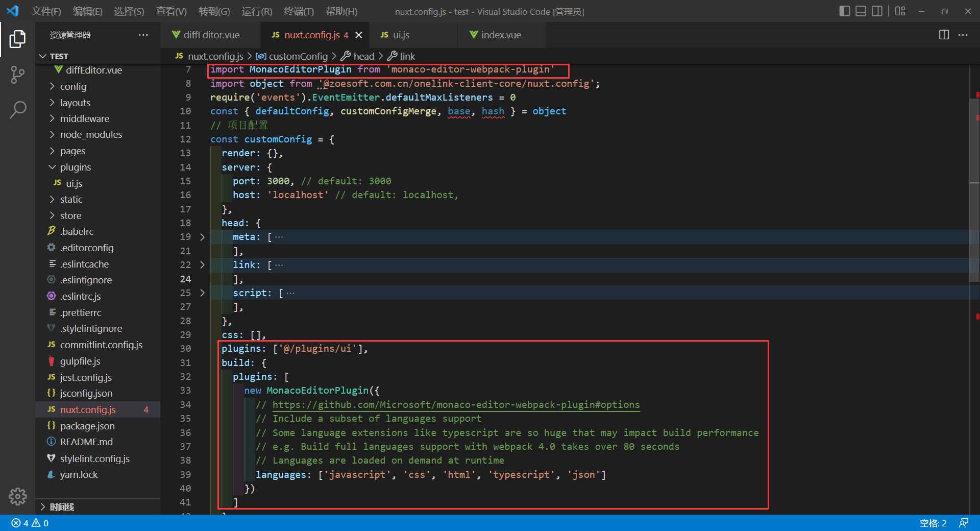Open the 查看(V) menu
980x531 pixels.
coord(171,11)
